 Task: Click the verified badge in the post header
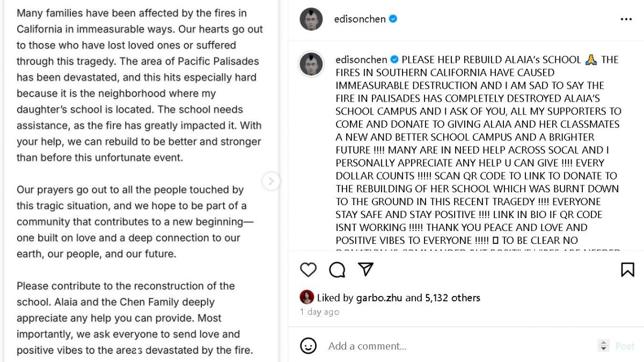pos(393,19)
